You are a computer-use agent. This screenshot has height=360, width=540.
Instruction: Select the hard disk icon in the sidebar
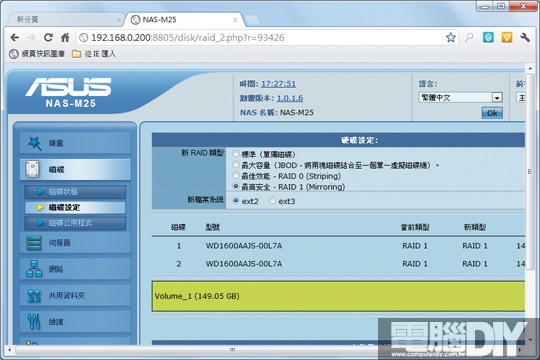coord(32,169)
